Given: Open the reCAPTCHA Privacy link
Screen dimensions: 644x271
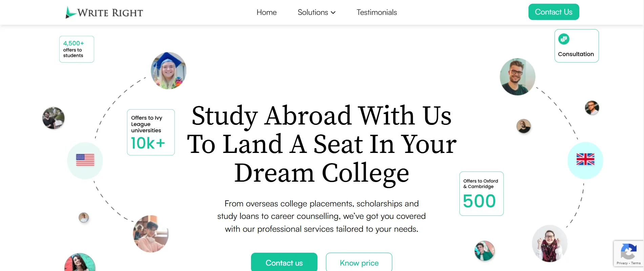Looking at the screenshot, I should click(x=622, y=263).
